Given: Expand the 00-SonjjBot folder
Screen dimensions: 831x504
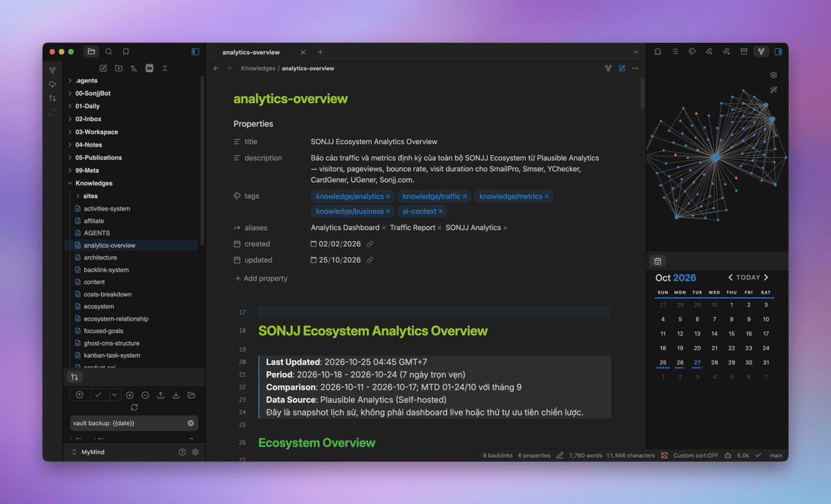Looking at the screenshot, I should 70,93.
